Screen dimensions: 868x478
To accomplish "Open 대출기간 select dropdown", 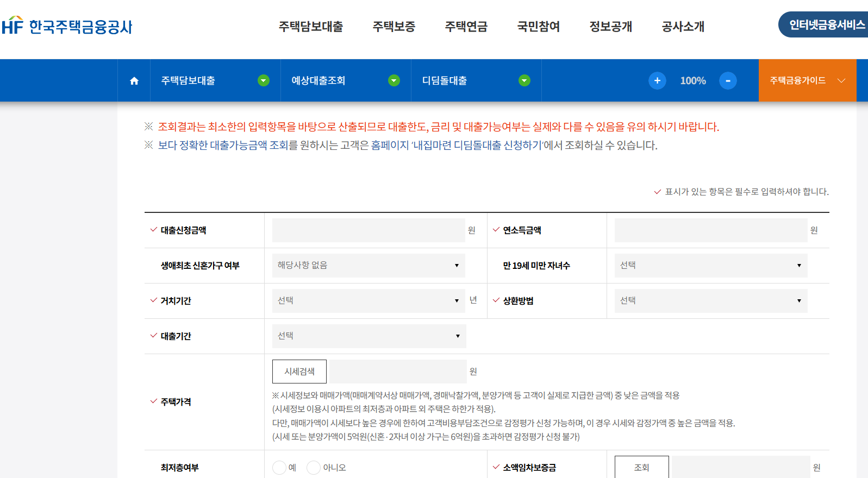I will [x=369, y=336].
